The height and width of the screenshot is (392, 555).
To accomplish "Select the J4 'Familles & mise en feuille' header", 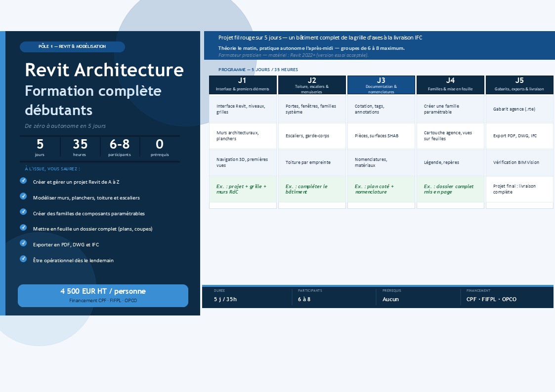I will [450, 85].
